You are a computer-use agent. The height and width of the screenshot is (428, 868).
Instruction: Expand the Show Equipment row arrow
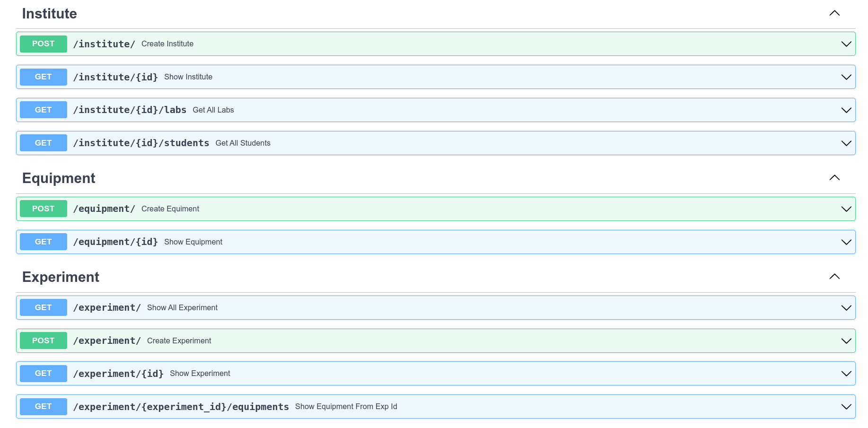tap(846, 242)
